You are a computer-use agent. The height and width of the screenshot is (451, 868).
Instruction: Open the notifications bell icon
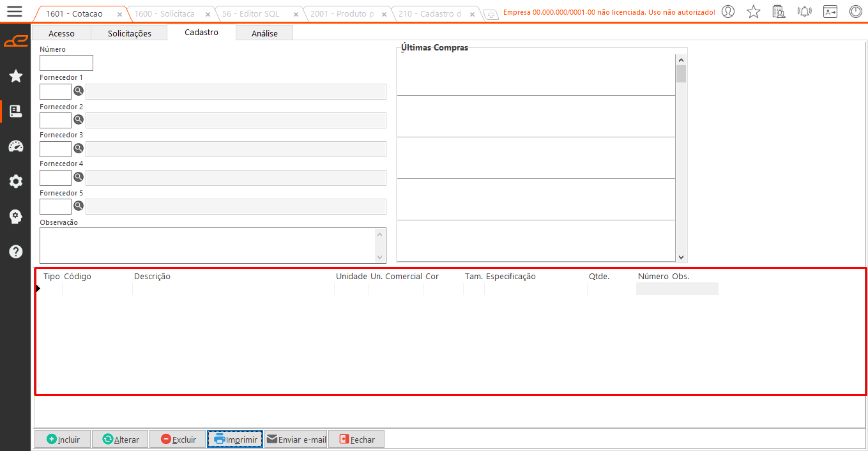805,11
